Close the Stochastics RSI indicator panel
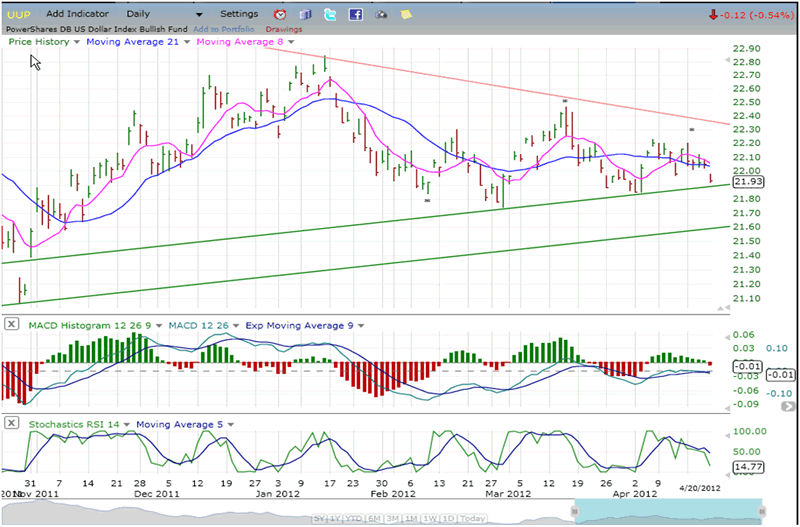 click(x=10, y=425)
